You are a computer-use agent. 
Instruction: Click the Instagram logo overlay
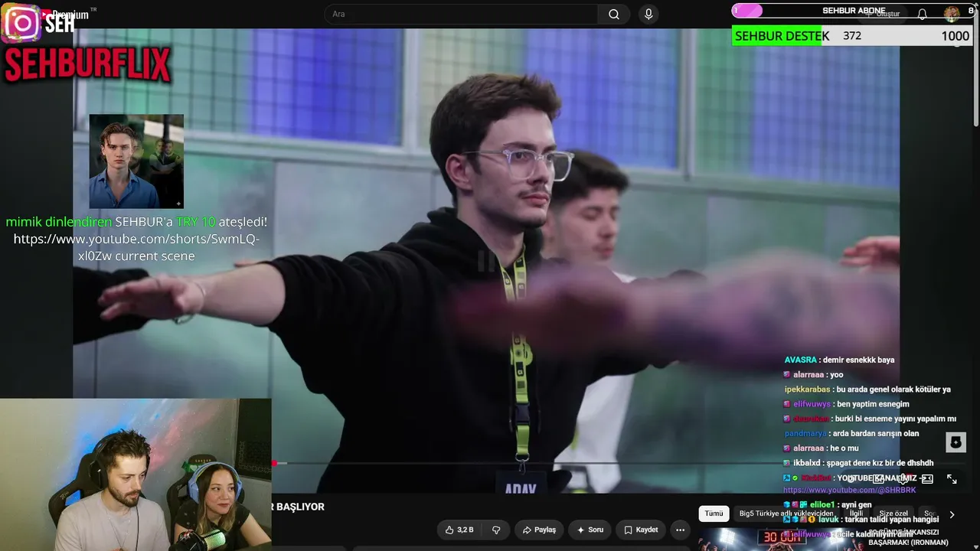22,24
